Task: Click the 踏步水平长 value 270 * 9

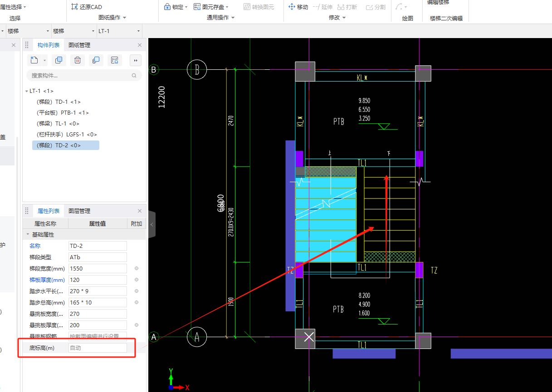Action: [x=98, y=291]
